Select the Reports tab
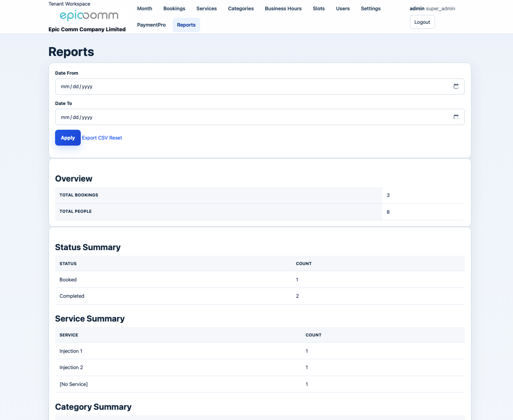Screen dimensions: 513x420 click(186, 25)
